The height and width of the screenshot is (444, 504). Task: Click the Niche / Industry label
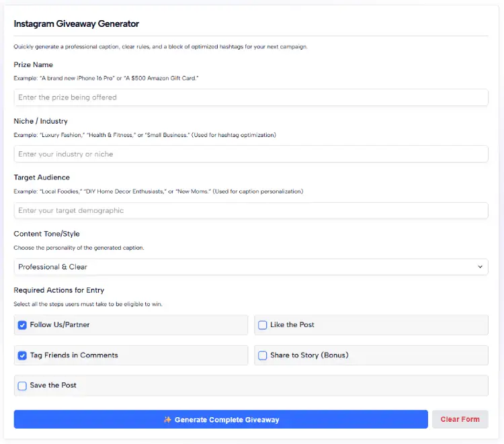tap(41, 121)
